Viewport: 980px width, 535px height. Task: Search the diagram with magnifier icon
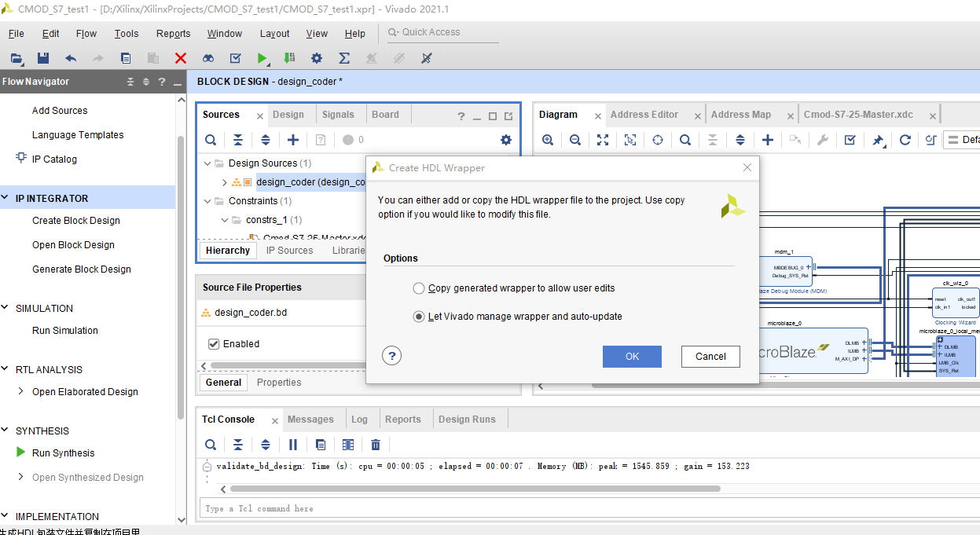coord(685,140)
